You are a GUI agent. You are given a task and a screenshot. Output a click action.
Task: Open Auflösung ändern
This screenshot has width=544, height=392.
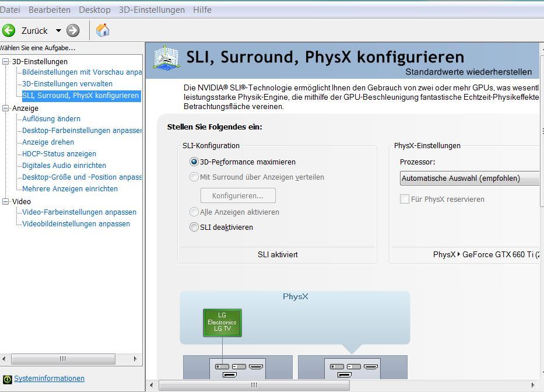(x=51, y=119)
